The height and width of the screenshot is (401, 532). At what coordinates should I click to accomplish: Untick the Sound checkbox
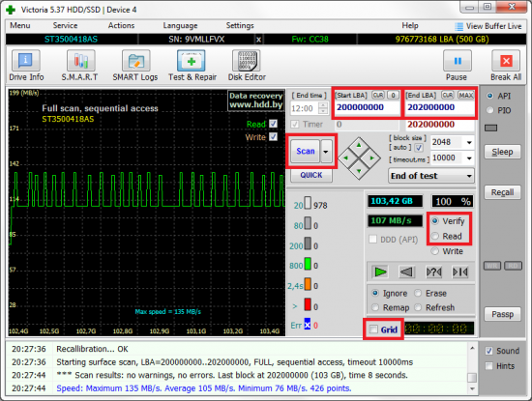[488, 351]
